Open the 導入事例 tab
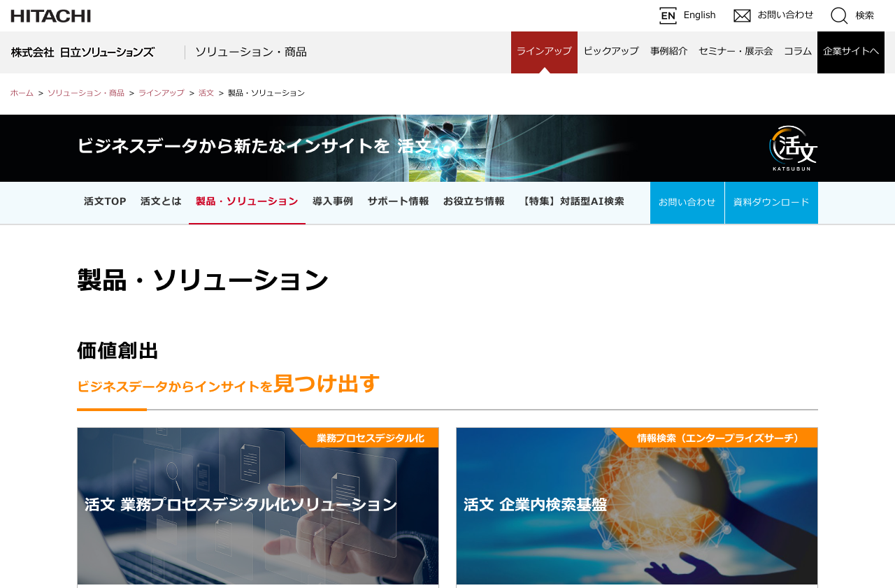895x588 pixels. pyautogui.click(x=331, y=202)
